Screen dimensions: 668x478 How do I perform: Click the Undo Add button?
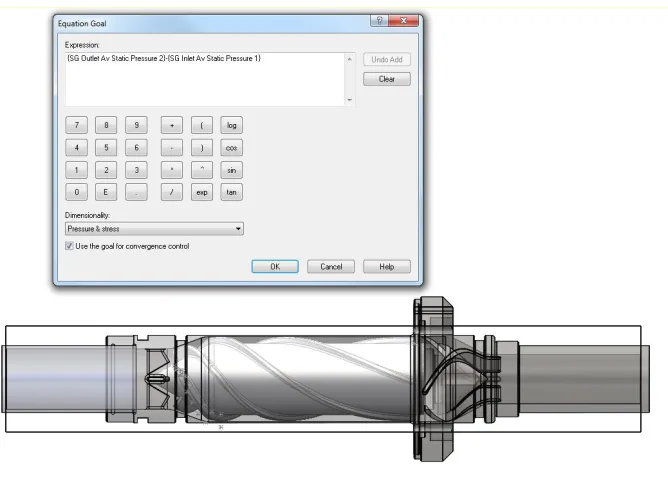[x=387, y=60]
